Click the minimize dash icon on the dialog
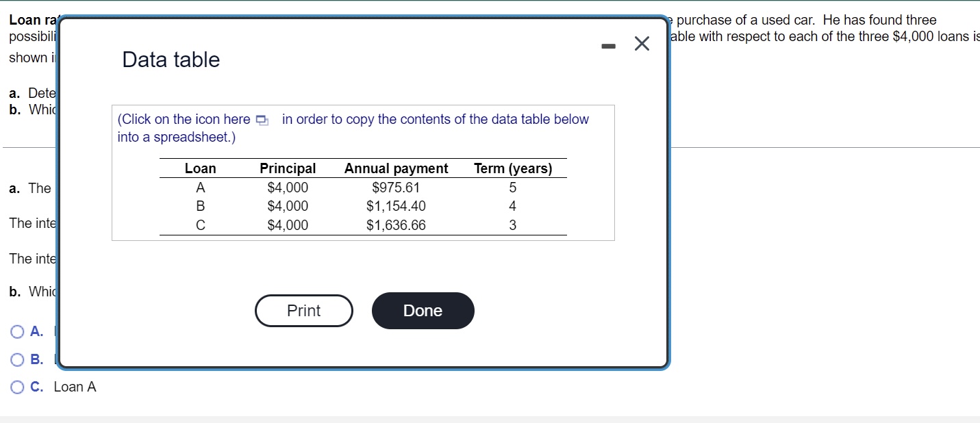This screenshot has width=980, height=423. click(608, 44)
